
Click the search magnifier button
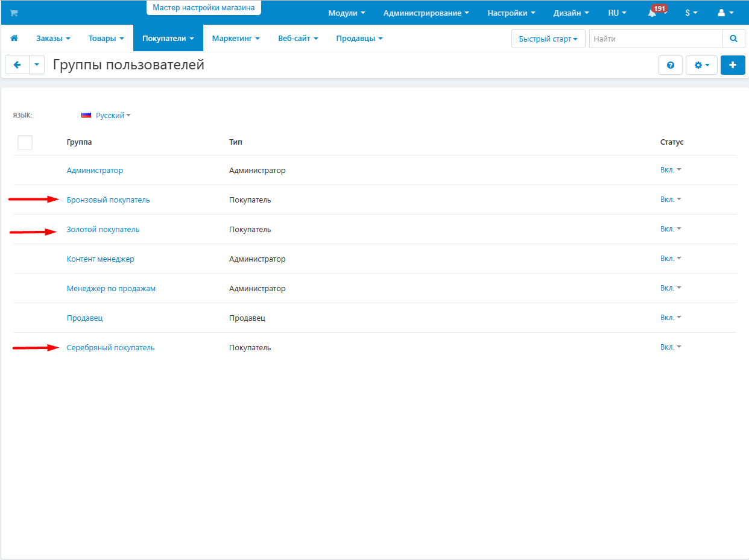733,39
